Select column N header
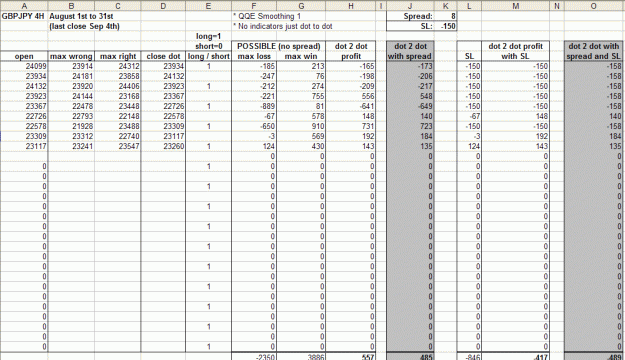Image resolution: width=625 pixels, height=360 pixels. (x=557, y=6)
